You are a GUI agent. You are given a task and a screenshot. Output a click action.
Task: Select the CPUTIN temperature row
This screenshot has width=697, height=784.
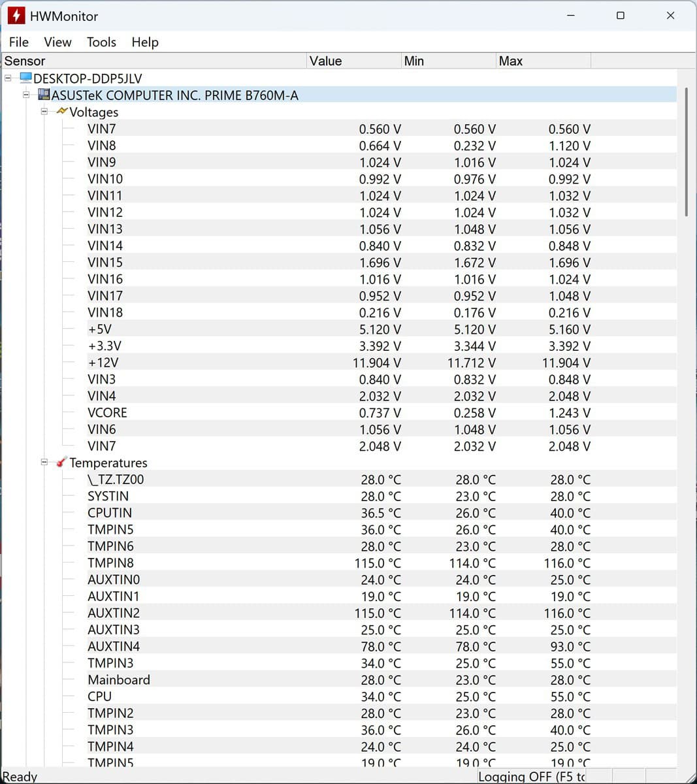pos(110,513)
